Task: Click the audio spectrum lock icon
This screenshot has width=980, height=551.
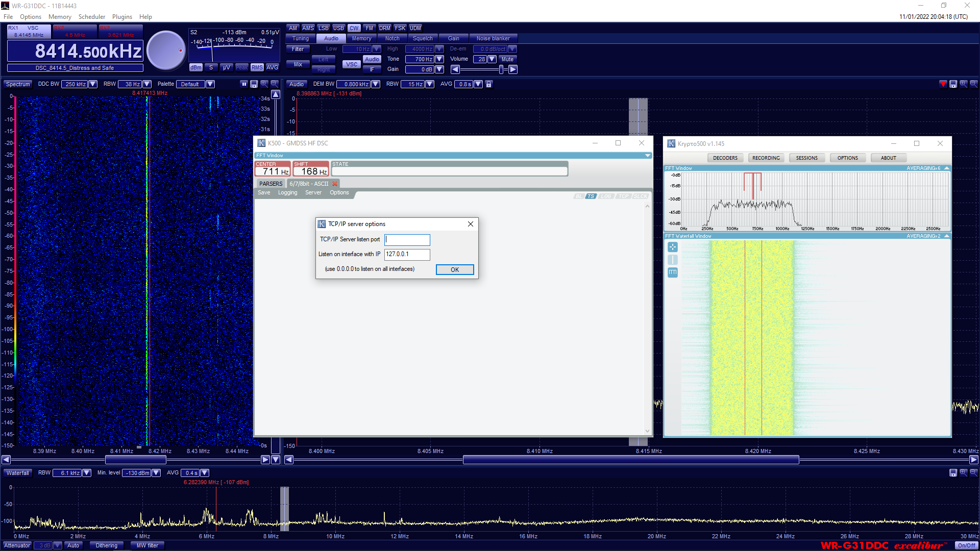Action: pyautogui.click(x=488, y=84)
